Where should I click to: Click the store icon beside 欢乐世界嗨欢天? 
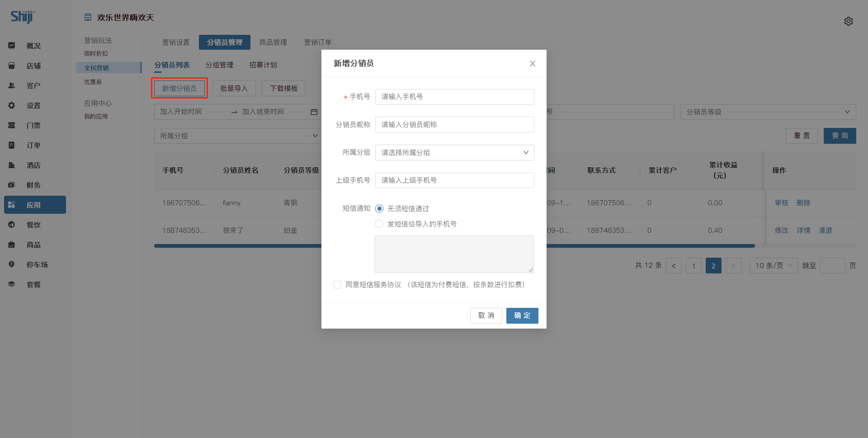(x=88, y=17)
